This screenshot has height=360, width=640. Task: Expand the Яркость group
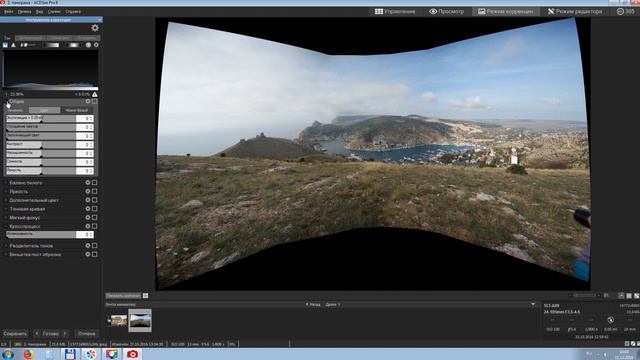6,191
